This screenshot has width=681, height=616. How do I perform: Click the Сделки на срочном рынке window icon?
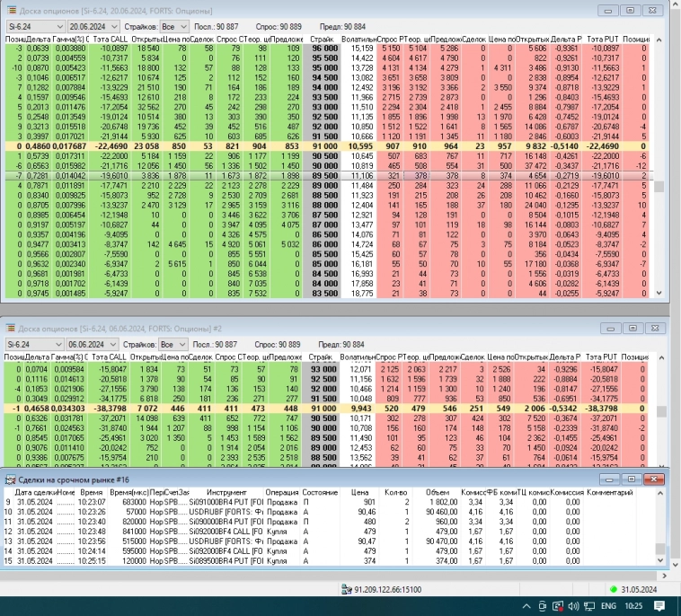coord(10,480)
